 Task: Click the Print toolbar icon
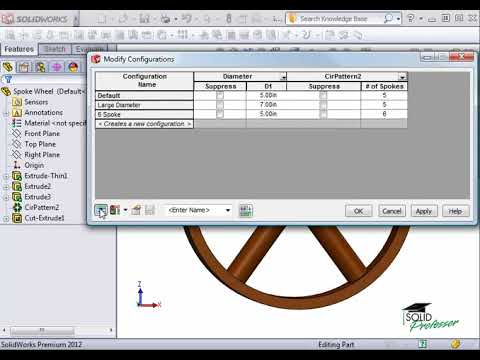tap(165, 19)
